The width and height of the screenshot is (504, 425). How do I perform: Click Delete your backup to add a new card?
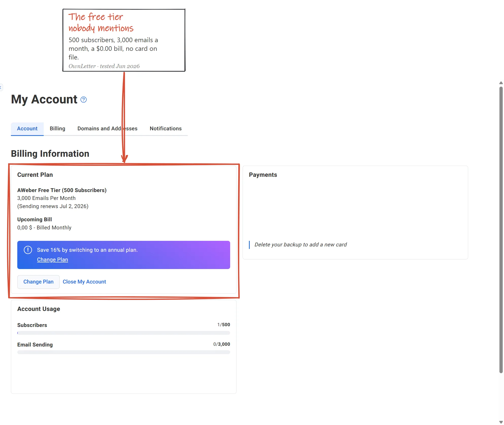point(301,245)
